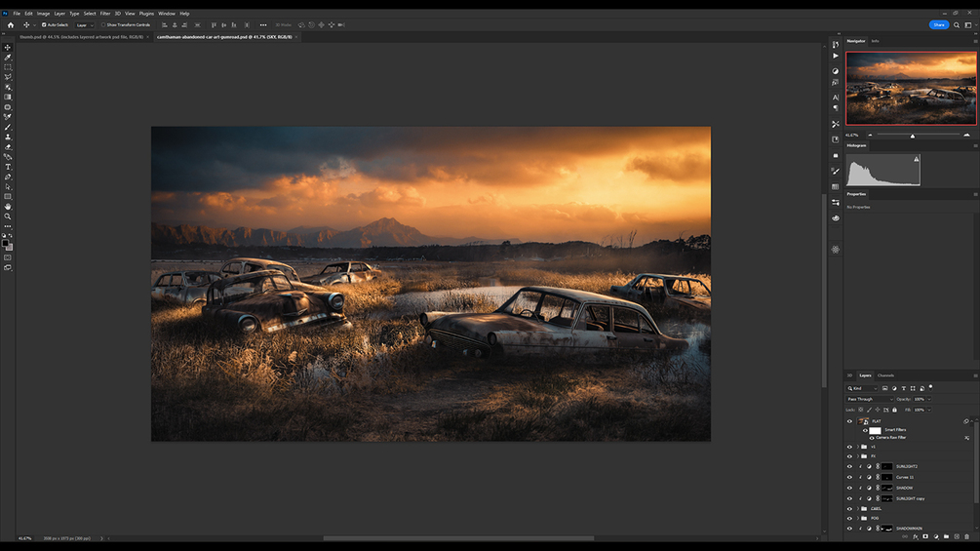Screen dimensions: 980x551
Task: Click the Navigator zoom in mountain button
Action: click(x=967, y=135)
